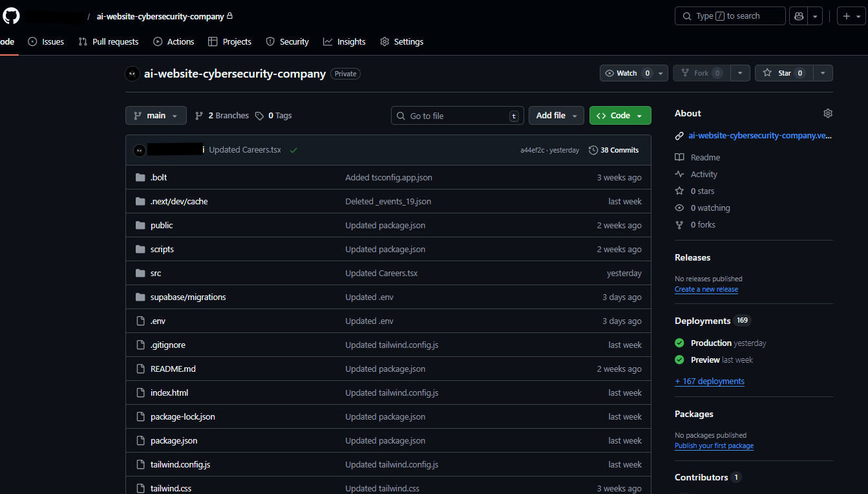
Task: Star the repository
Action: [x=783, y=73]
